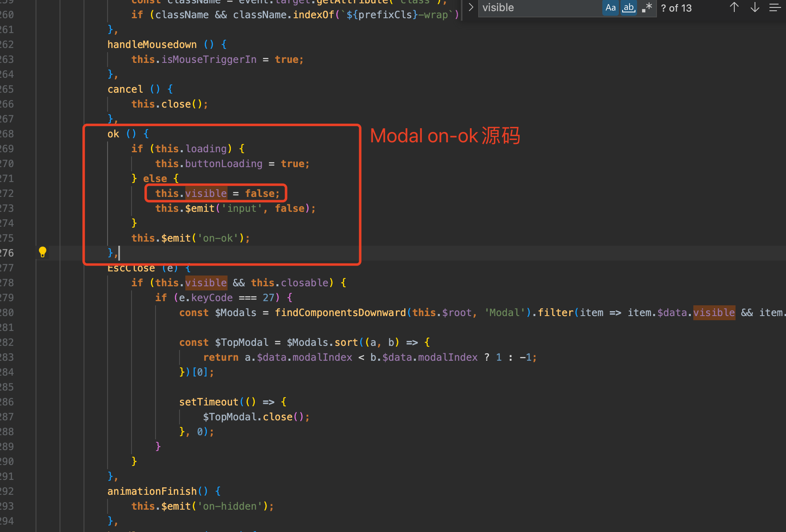This screenshot has width=786, height=532.
Task: Open the quick fix lightbulb on line 276
Action: 43,252
